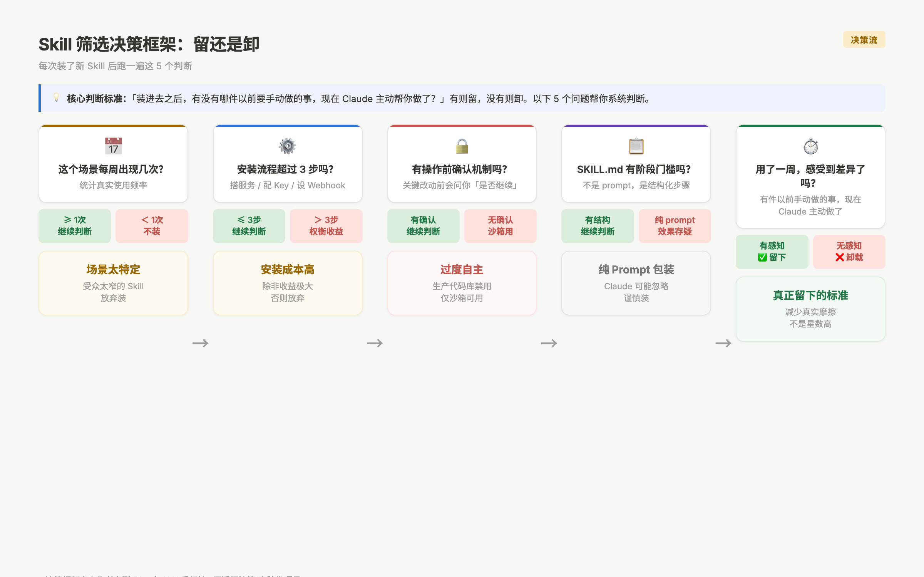Click the question 用了一周，感受到差异了吗?

click(x=810, y=176)
